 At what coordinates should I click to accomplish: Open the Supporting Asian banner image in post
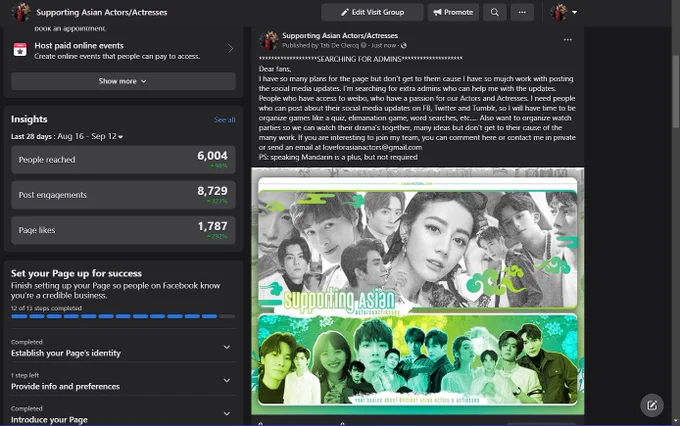[418, 291]
